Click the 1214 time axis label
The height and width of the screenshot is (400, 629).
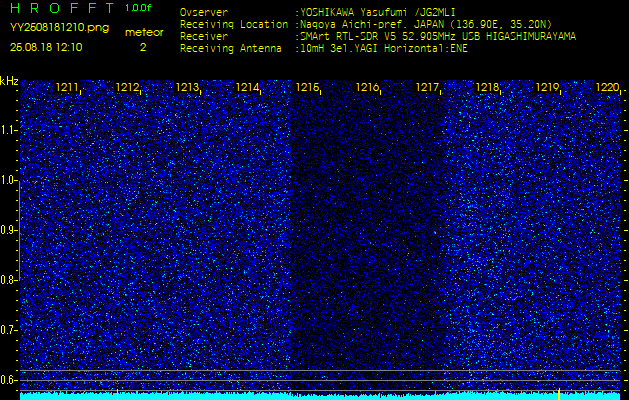[x=247, y=87]
